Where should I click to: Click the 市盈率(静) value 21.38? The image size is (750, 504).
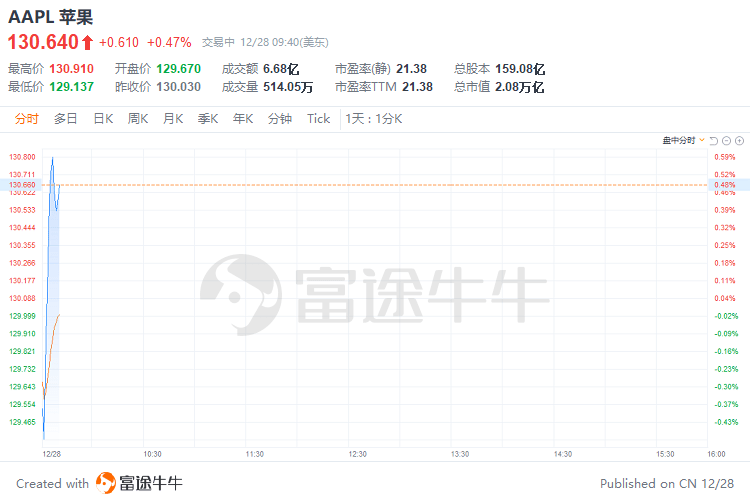[x=411, y=69]
